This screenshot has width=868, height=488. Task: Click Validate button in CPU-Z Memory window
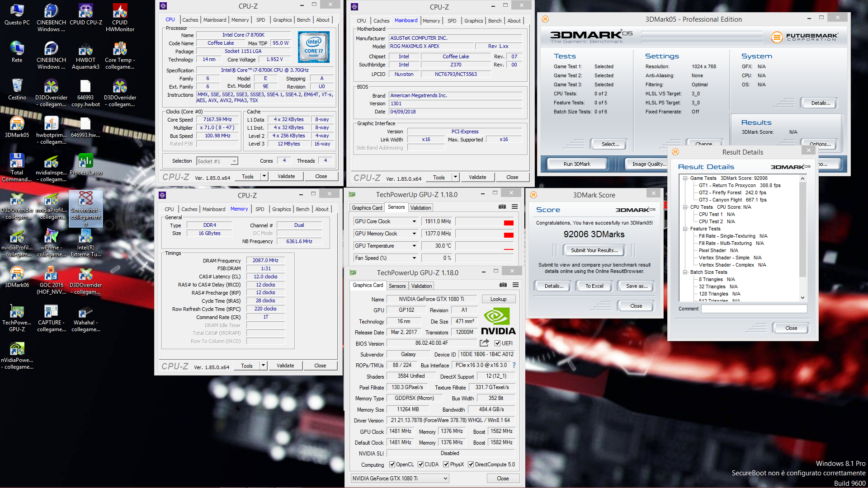[x=285, y=366]
